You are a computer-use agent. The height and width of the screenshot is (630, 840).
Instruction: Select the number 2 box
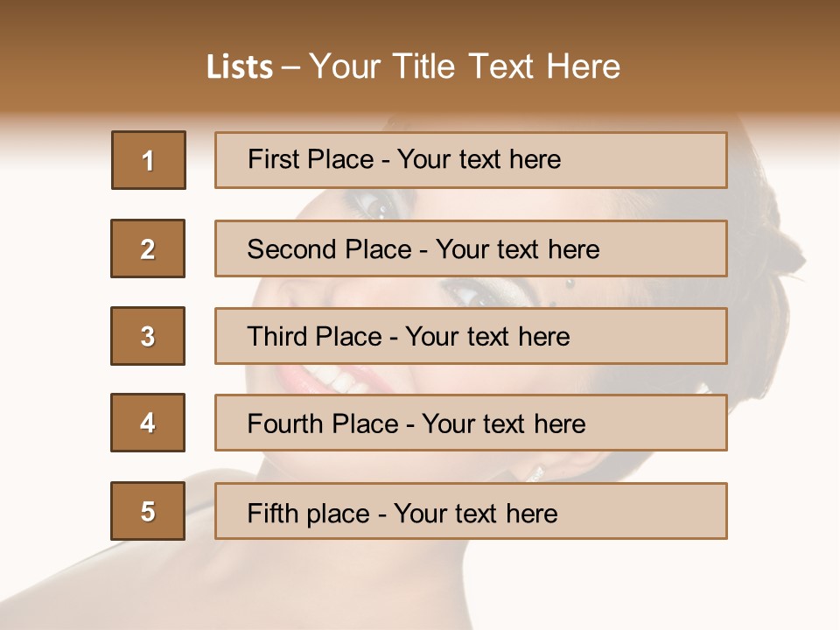[x=148, y=248]
